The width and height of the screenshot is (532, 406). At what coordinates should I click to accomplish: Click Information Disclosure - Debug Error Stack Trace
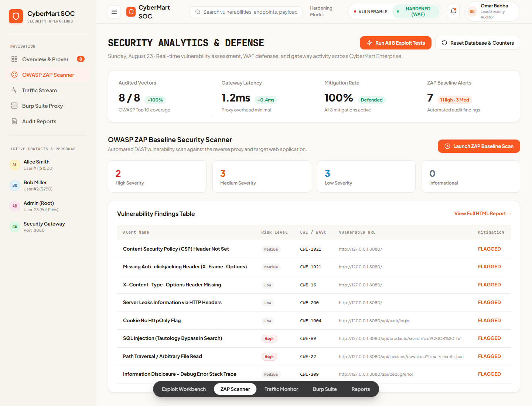click(x=180, y=374)
